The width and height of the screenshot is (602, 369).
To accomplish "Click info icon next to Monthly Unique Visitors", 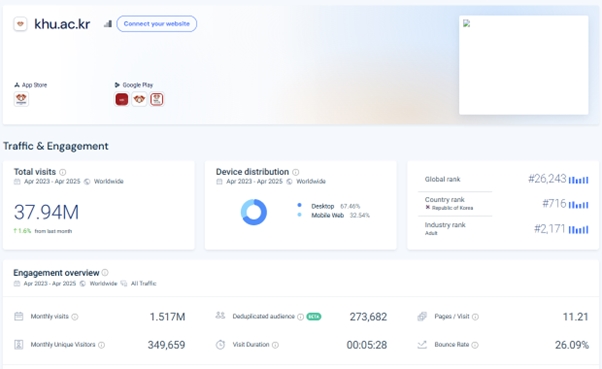I will pos(101,345).
